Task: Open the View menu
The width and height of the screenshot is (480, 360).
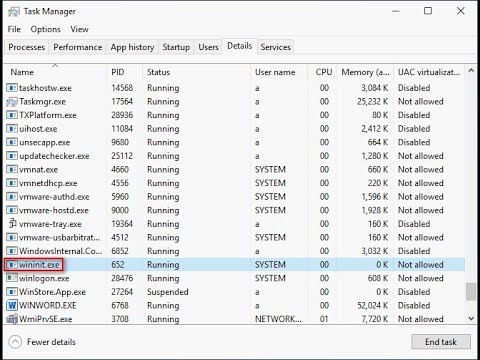Action: (79, 29)
